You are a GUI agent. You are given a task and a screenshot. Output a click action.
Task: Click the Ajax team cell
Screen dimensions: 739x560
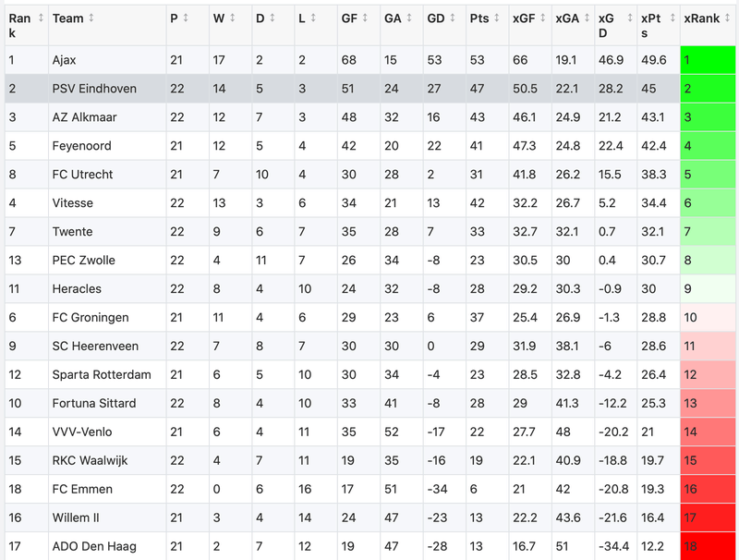point(65,60)
